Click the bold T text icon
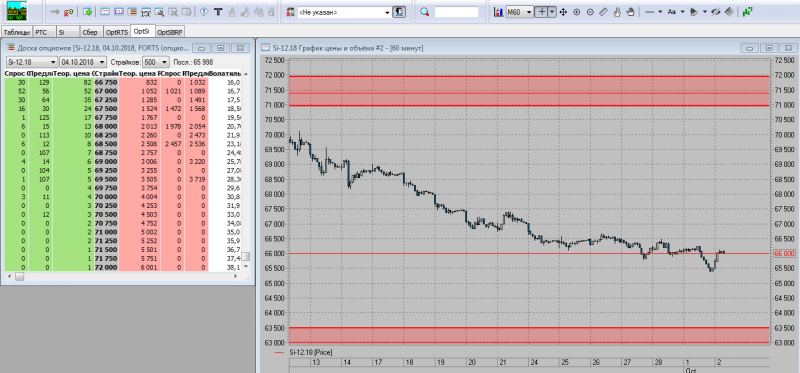The height and width of the screenshot is (373, 800). 218,12
